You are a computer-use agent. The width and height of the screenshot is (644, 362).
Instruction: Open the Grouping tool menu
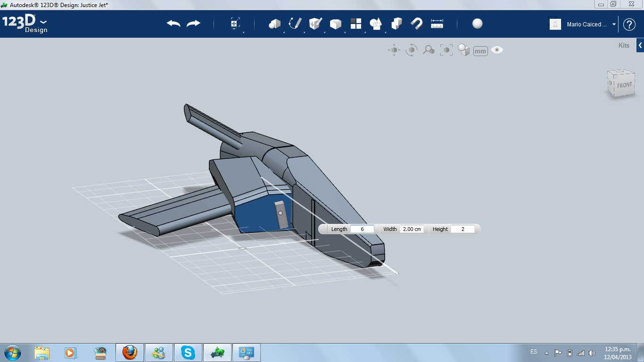[x=376, y=24]
